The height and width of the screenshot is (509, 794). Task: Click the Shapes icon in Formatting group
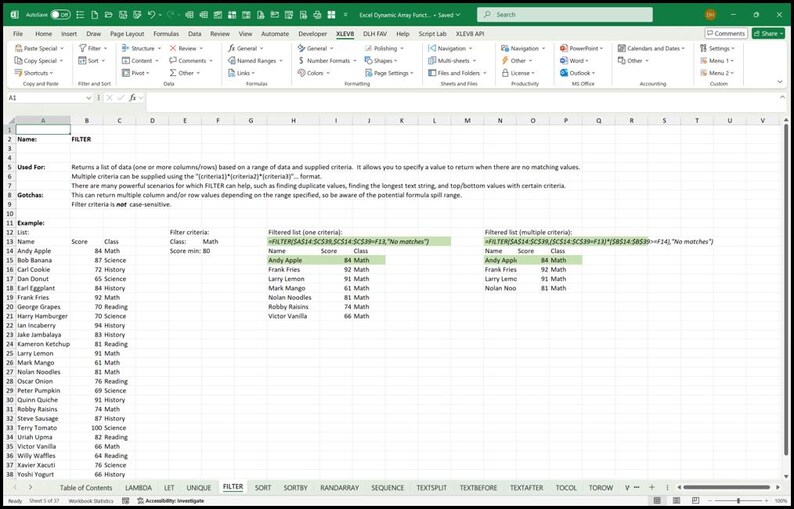tap(368, 61)
